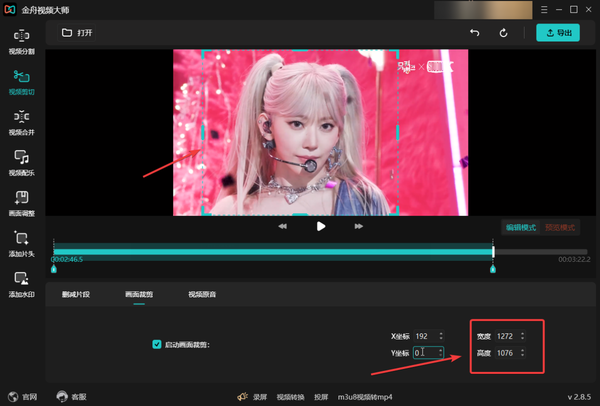Switch to the 删减片段 tab

(x=75, y=295)
